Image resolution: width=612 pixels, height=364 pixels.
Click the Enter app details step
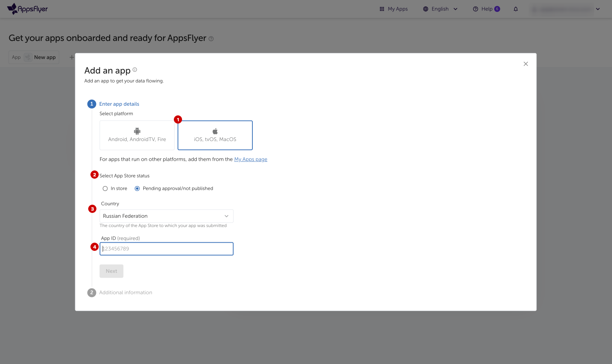pos(119,104)
